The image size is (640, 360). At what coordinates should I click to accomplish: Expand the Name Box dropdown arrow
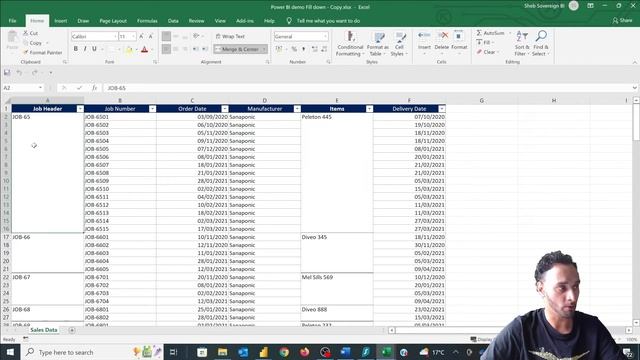40,88
